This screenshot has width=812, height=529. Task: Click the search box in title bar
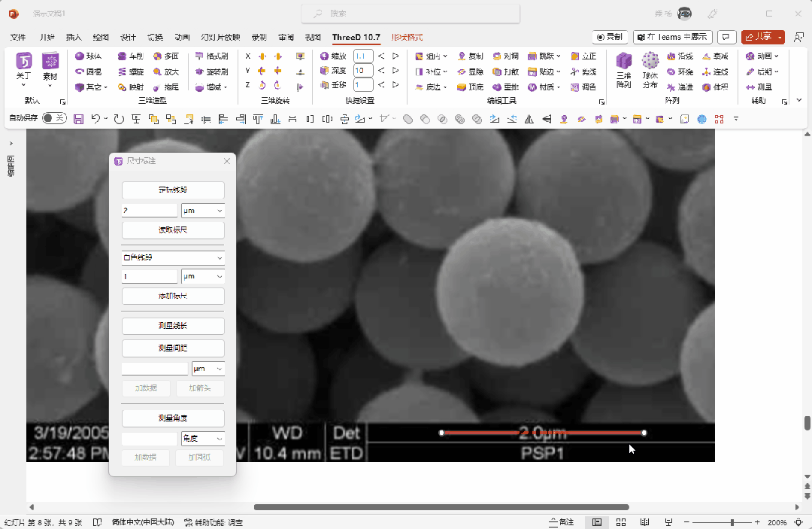411,14
